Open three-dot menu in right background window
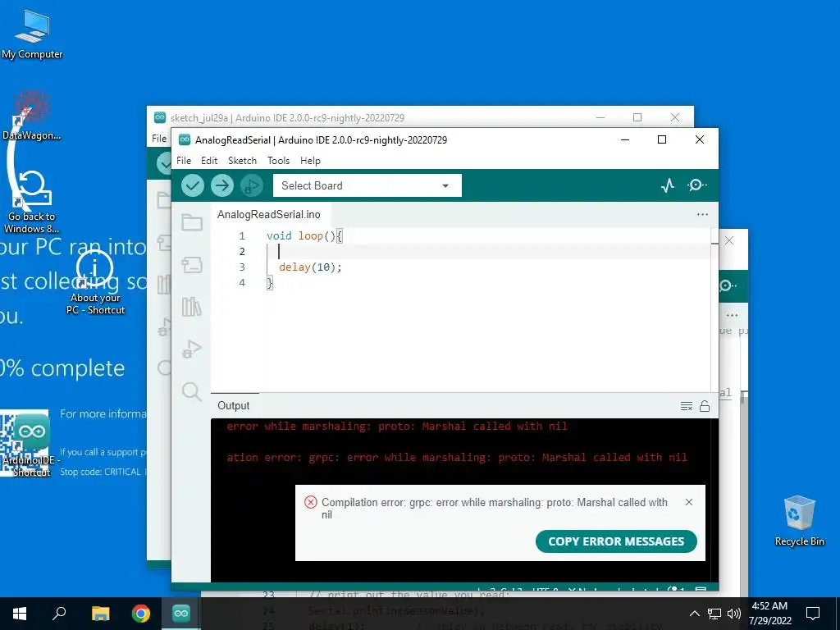The height and width of the screenshot is (630, 840). [x=733, y=315]
